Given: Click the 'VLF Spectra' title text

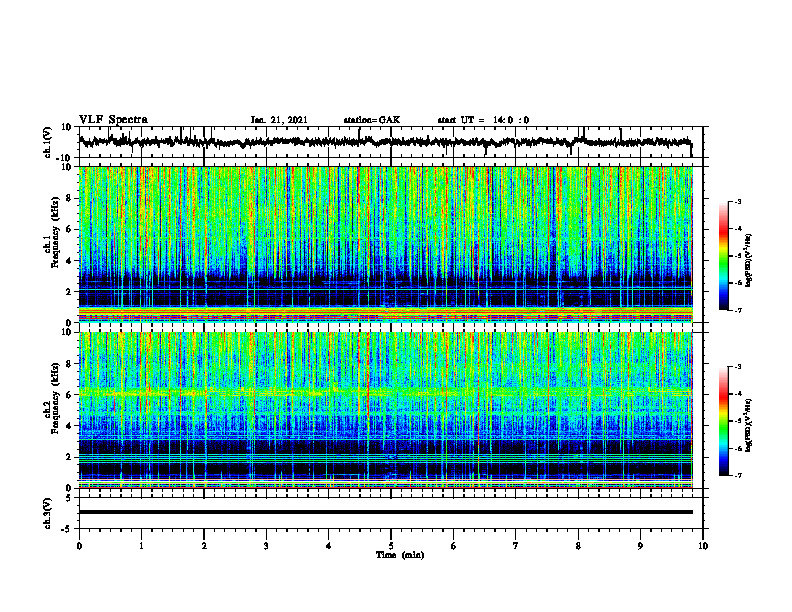Looking at the screenshot, I should tap(113, 120).
